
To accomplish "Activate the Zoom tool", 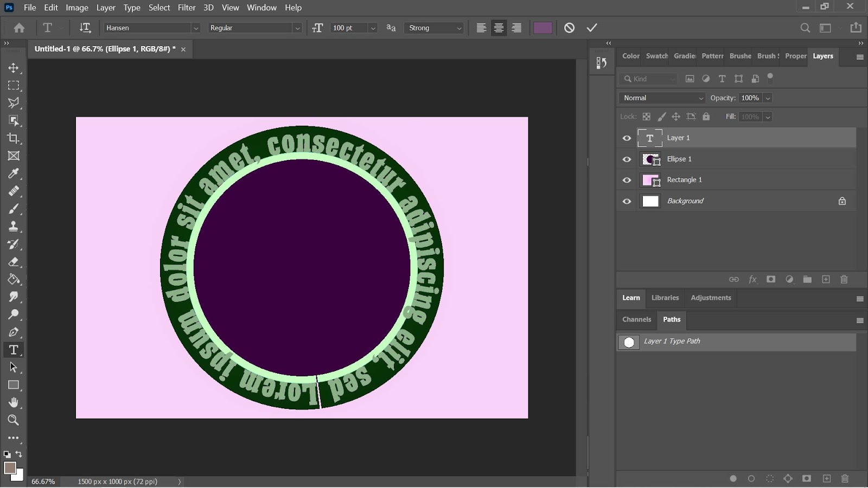I will 14,420.
